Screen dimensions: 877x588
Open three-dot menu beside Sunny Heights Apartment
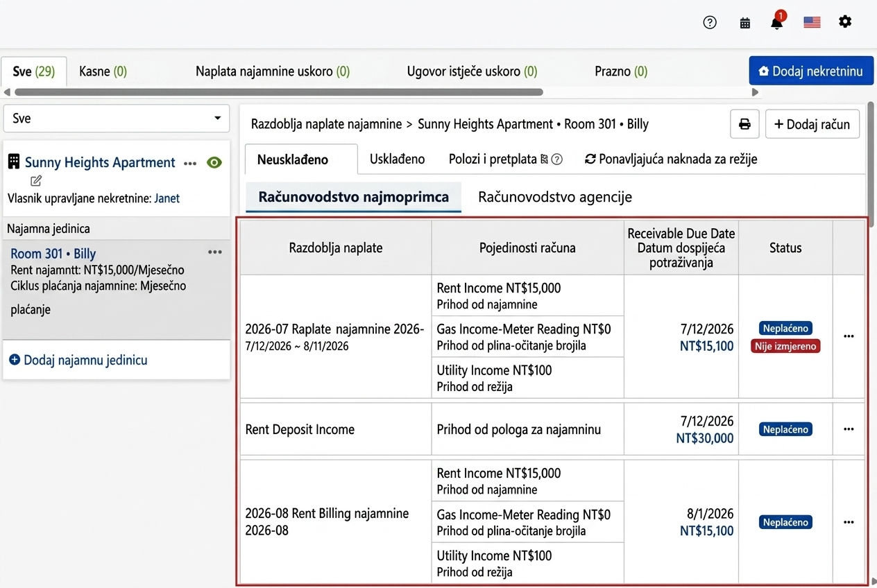[x=190, y=164]
